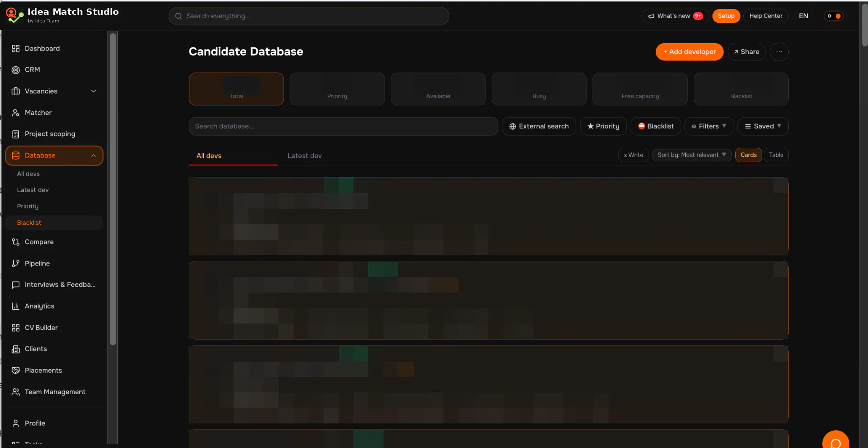Toggle the light/dark theme switch
This screenshot has height=448, width=868.
click(834, 16)
